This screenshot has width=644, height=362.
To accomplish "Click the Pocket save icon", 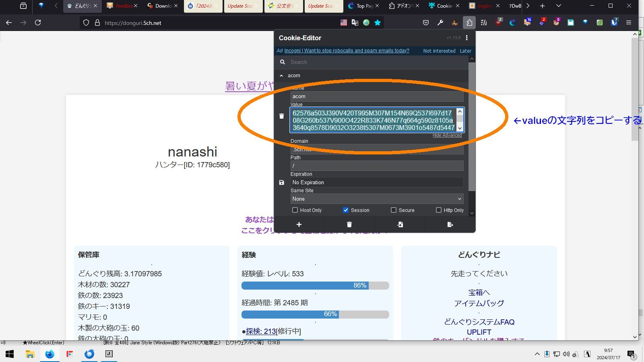I will (426, 23).
